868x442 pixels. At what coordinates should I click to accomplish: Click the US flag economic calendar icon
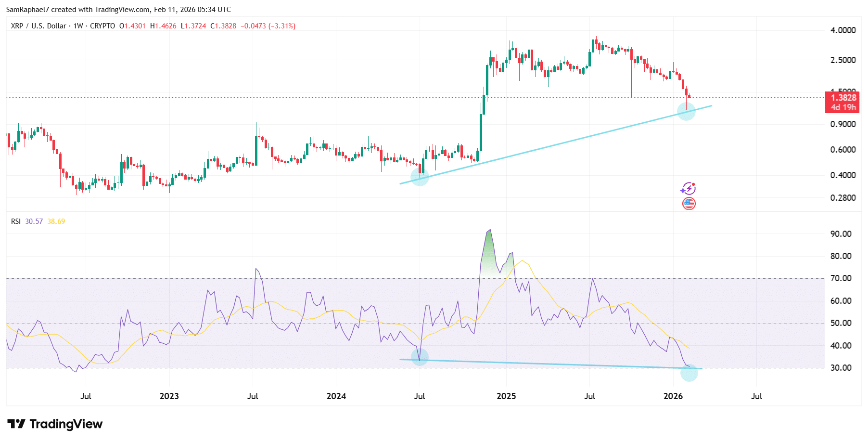(688, 203)
